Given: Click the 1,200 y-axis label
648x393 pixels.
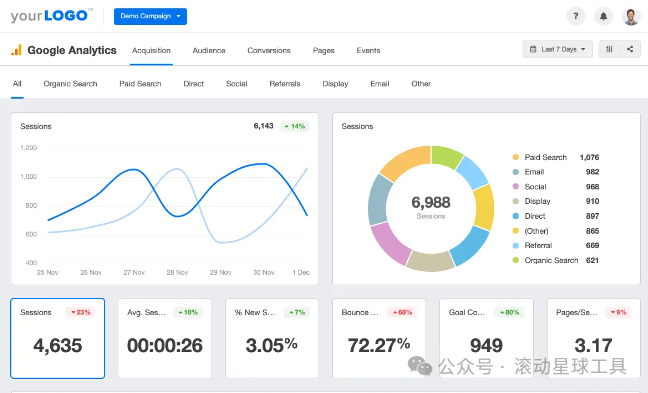Looking at the screenshot, I should click(29, 148).
